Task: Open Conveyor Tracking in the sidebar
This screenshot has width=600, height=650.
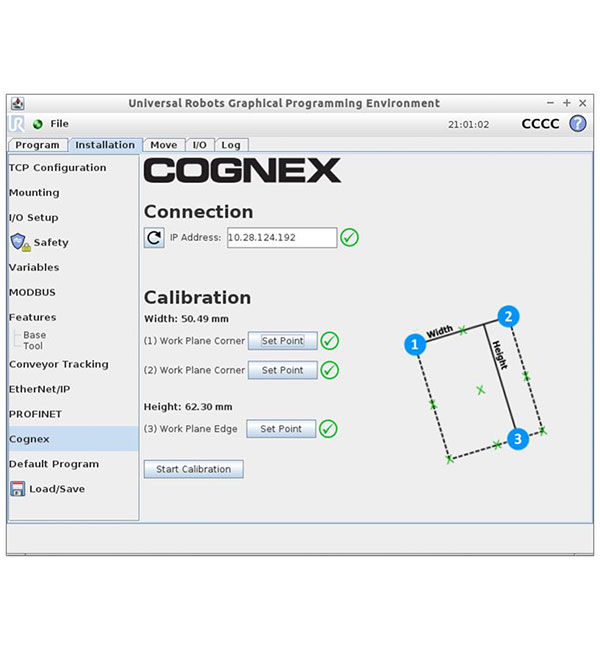Action: (59, 364)
